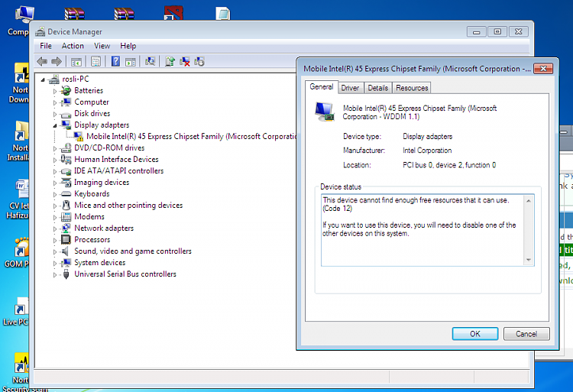The height and width of the screenshot is (392, 573).
Task: Click the Disk drives category icon
Action: tap(66, 114)
